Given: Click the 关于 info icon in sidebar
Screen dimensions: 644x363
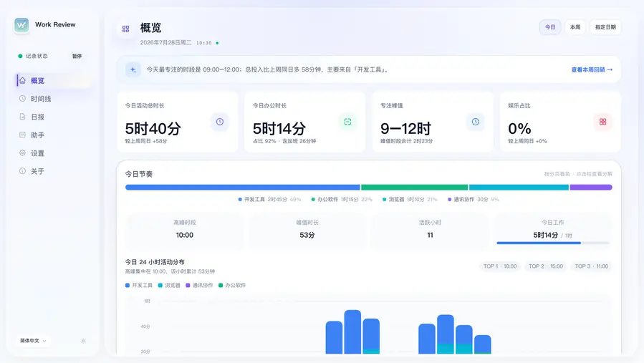Looking at the screenshot, I should coord(23,171).
